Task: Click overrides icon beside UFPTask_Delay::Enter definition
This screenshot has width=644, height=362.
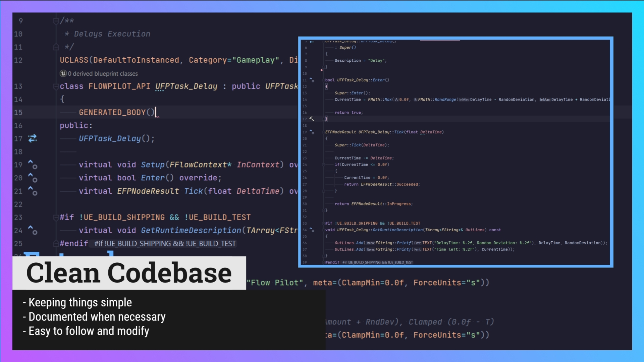Action: click(x=312, y=80)
